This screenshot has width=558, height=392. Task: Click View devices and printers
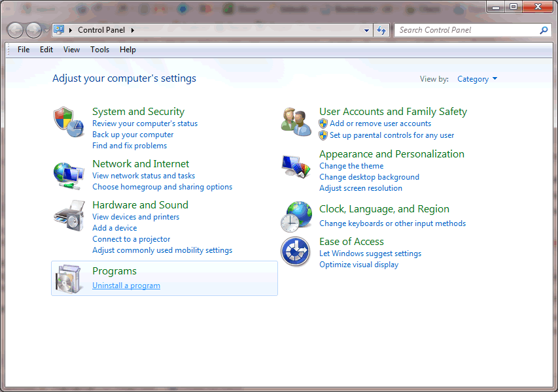pyautogui.click(x=136, y=217)
